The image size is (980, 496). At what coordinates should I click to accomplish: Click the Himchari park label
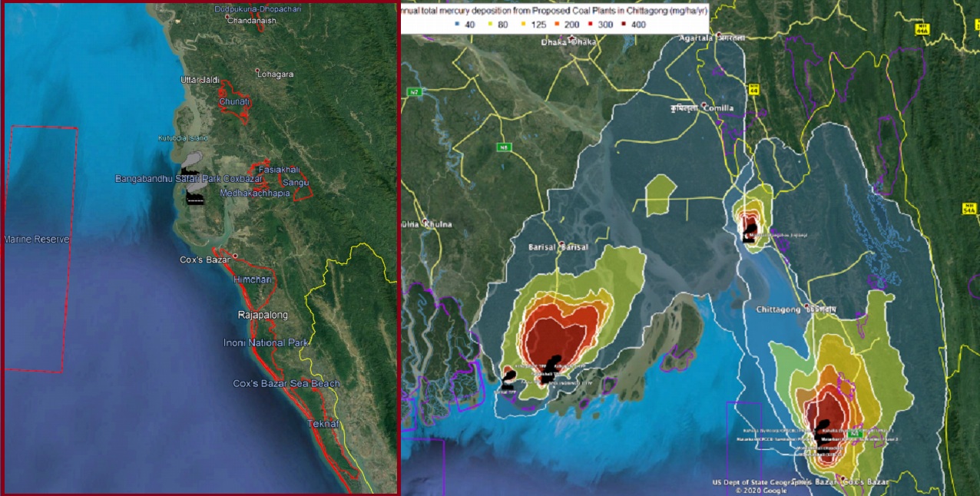(x=252, y=280)
